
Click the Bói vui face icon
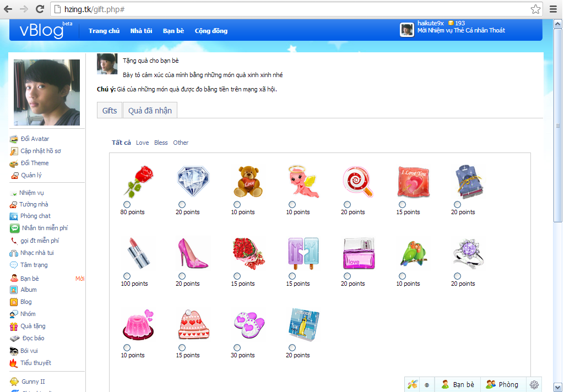point(14,351)
